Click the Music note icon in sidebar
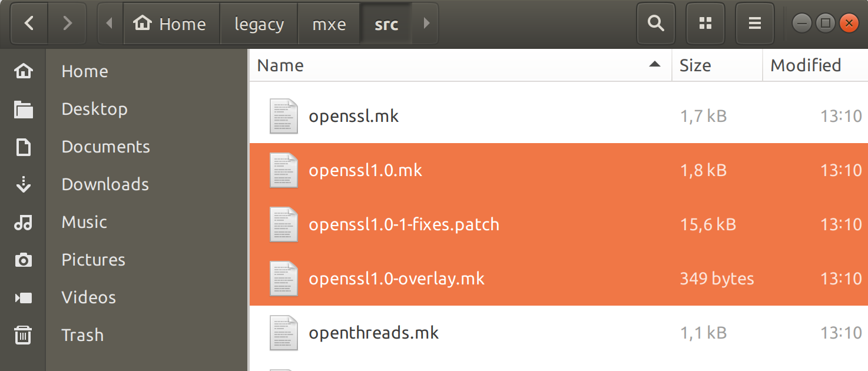868x371 pixels. pos(24,222)
